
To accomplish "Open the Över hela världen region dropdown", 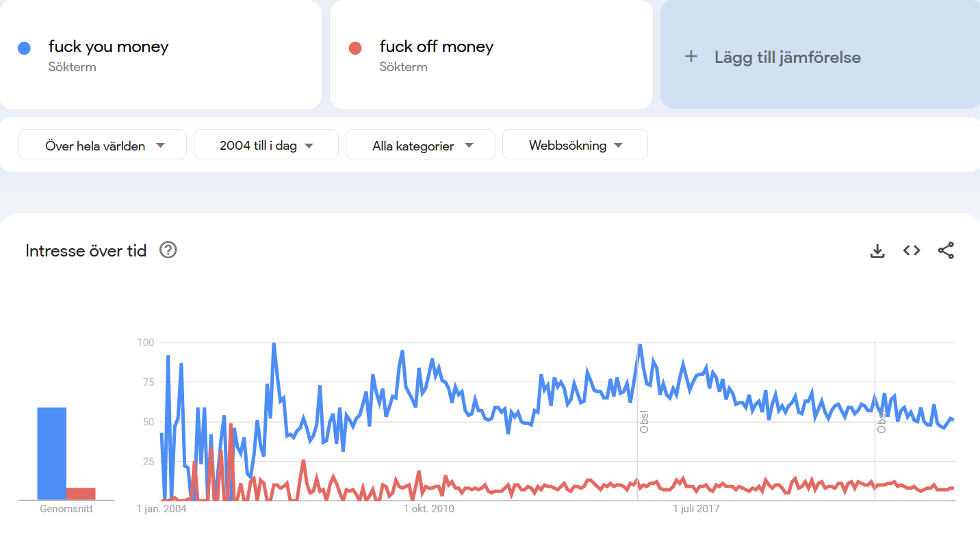I will [x=103, y=145].
